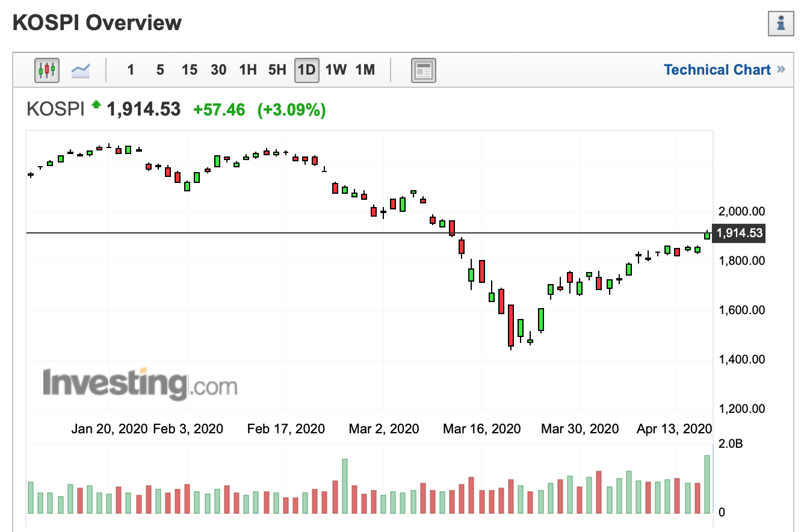
Task: Select the 1H interval
Action: [248, 70]
